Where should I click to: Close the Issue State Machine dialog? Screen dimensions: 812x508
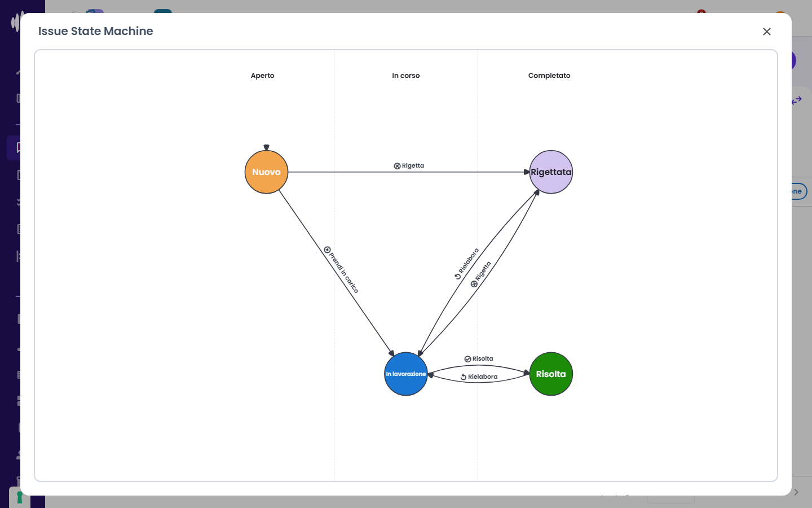click(x=766, y=32)
